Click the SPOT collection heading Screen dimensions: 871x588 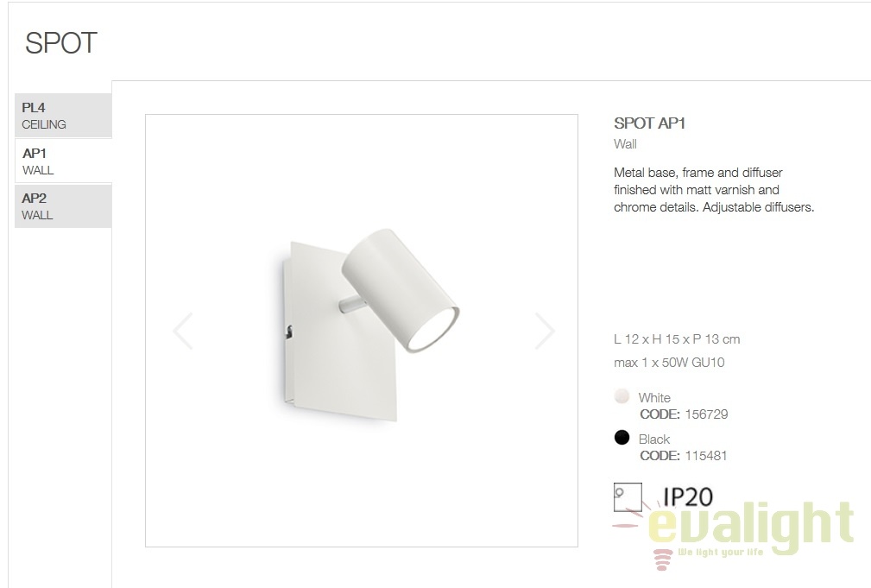point(61,43)
